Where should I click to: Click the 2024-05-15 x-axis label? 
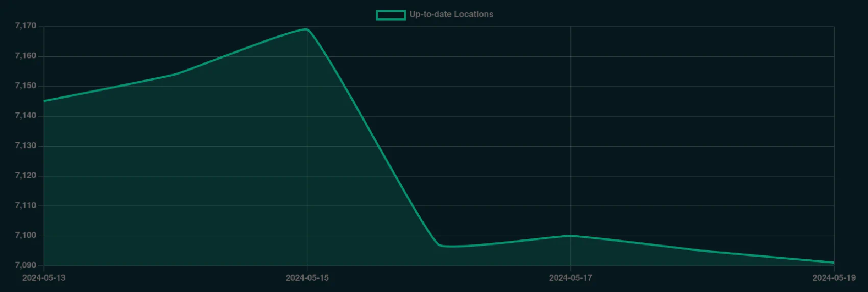[x=307, y=278]
